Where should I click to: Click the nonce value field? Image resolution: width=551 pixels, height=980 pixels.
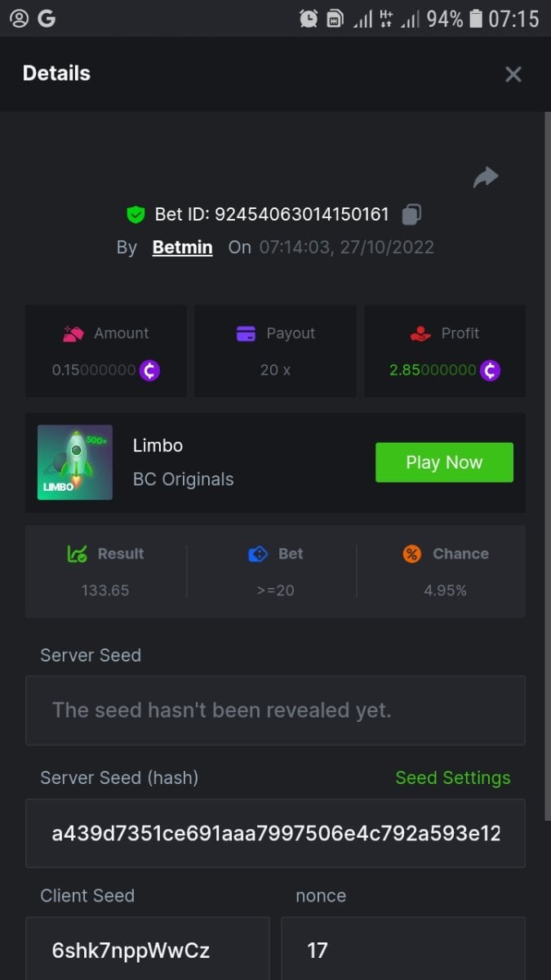(402, 950)
